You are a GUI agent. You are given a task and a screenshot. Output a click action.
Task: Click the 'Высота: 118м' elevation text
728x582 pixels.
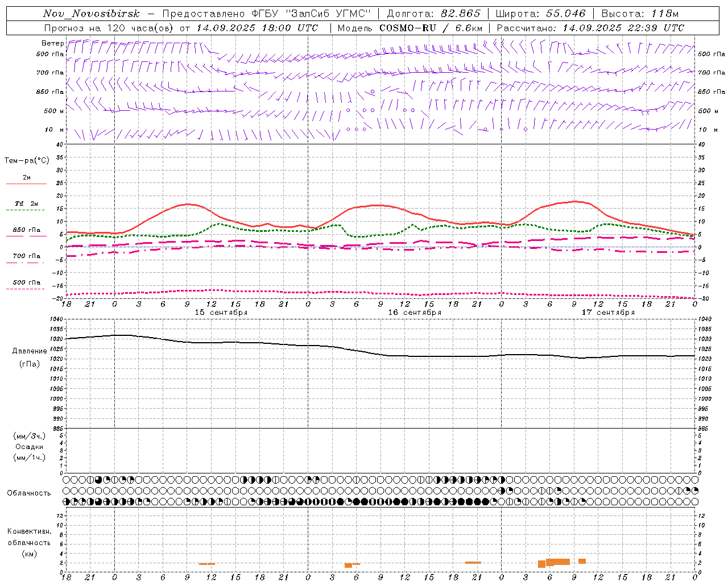[640, 14]
